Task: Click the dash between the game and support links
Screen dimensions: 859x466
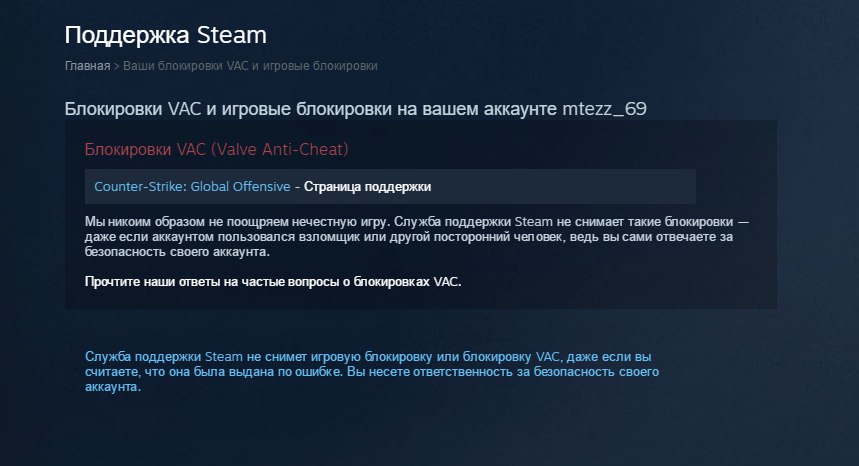Action: pyautogui.click(x=297, y=187)
